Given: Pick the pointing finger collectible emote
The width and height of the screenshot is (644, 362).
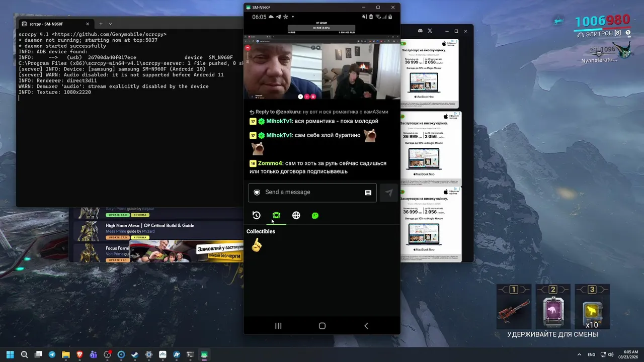Looking at the screenshot, I should [x=257, y=245].
